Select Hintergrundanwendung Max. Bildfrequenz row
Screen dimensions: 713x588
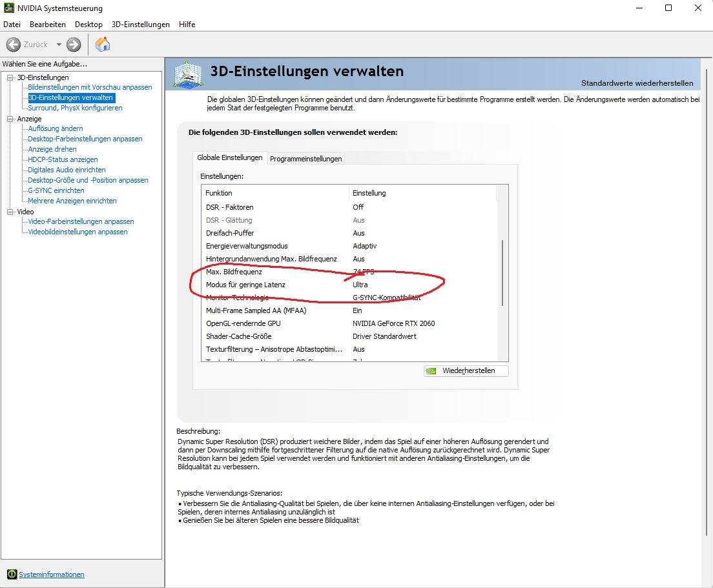[x=349, y=259]
